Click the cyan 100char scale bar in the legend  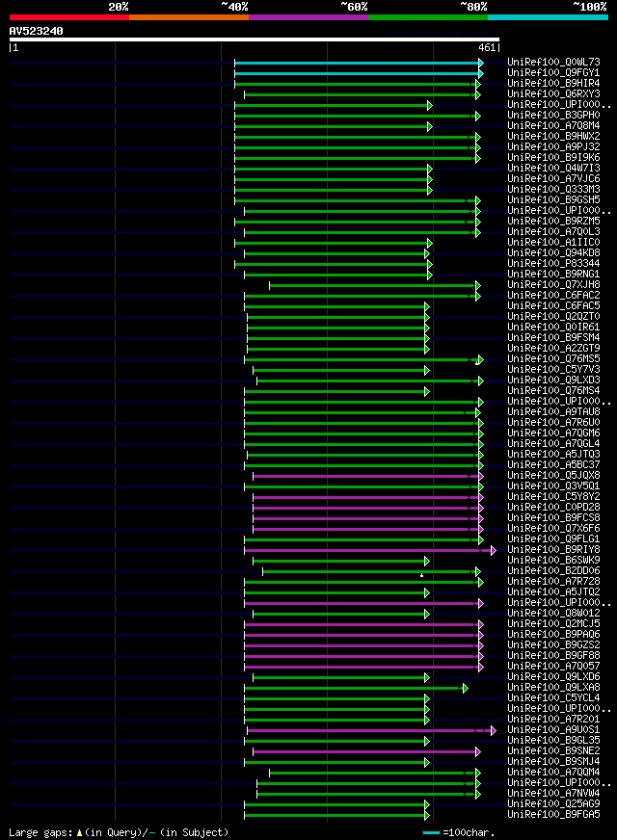431,833
